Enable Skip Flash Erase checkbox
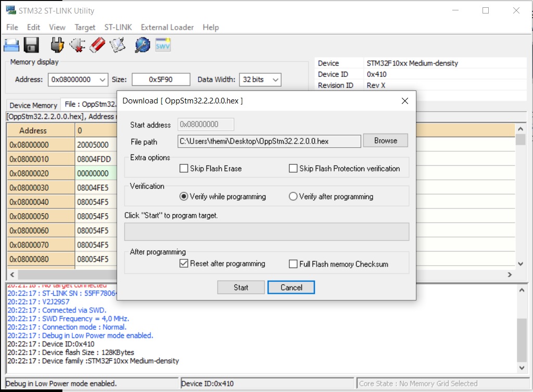This screenshot has width=533, height=392. pyautogui.click(x=184, y=168)
